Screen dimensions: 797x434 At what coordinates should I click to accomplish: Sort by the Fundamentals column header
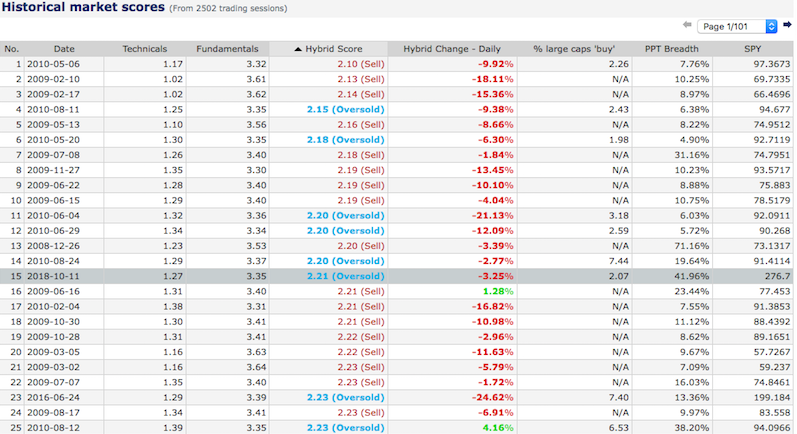click(x=227, y=49)
